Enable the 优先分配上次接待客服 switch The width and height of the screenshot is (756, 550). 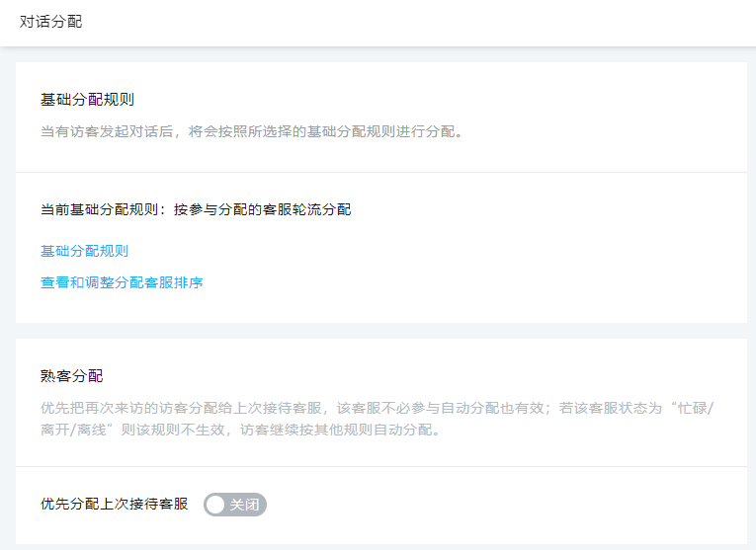[234, 505]
